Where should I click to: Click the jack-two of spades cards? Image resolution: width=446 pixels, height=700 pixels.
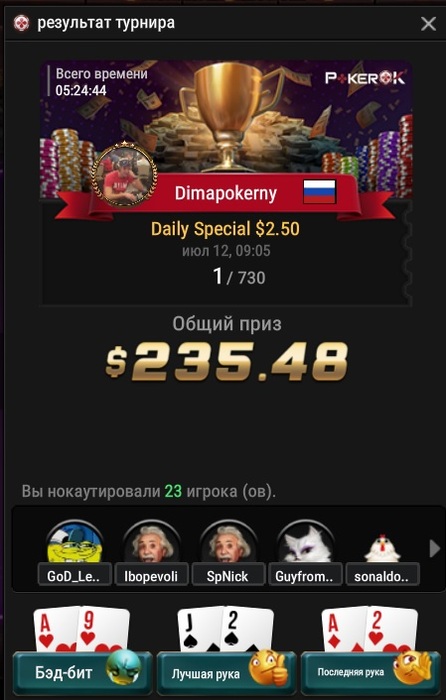pos(226,629)
